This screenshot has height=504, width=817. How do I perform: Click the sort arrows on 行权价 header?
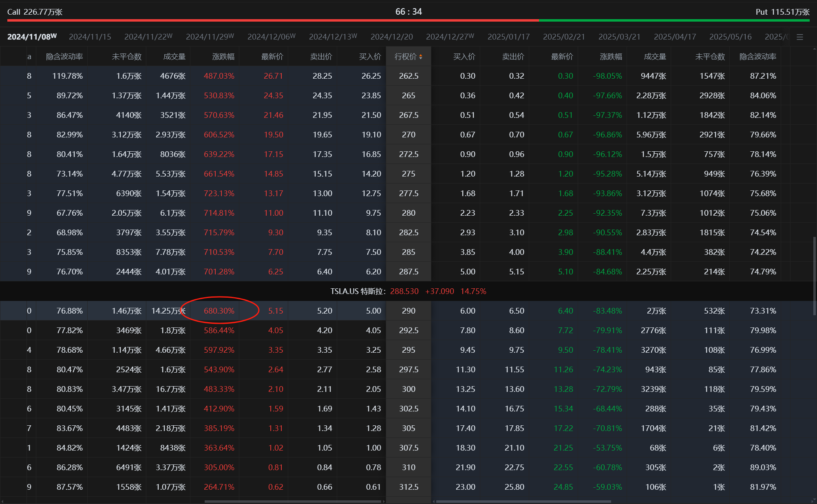coord(421,57)
